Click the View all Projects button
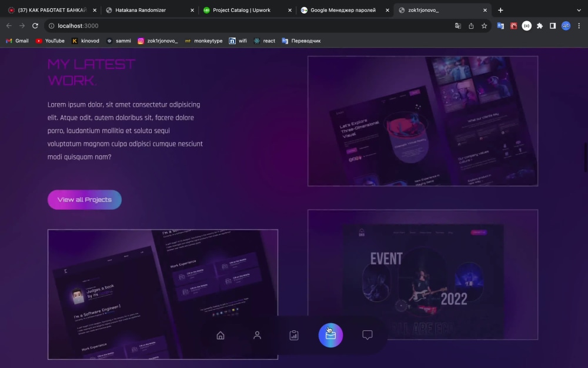The width and height of the screenshot is (588, 368). pos(84,200)
